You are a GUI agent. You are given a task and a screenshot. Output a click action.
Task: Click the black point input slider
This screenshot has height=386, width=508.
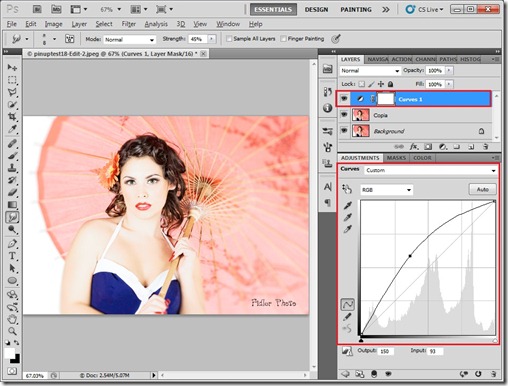tap(361, 340)
